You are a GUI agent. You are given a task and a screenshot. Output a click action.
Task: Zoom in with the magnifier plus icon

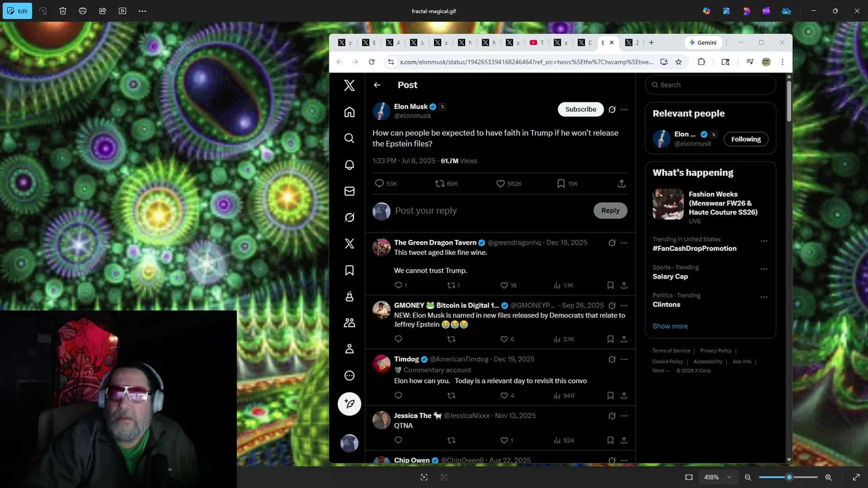[x=828, y=477]
